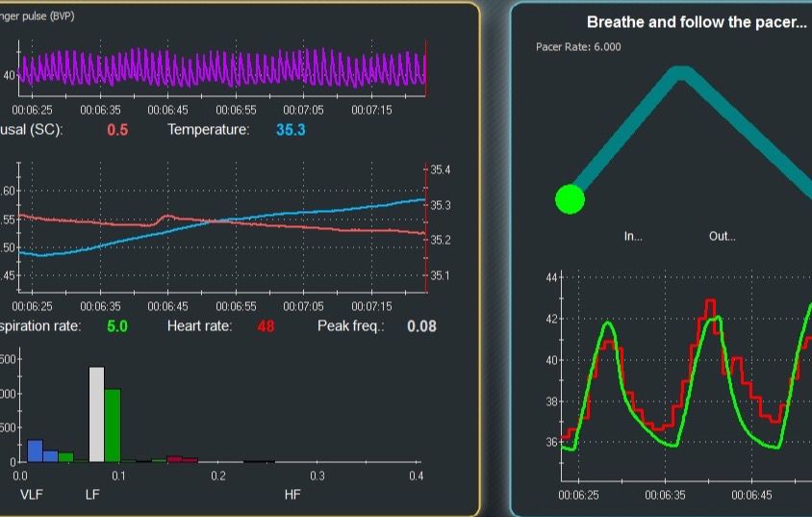
Task: Click the blue Temperature value 35.3
Action: pyautogui.click(x=291, y=129)
